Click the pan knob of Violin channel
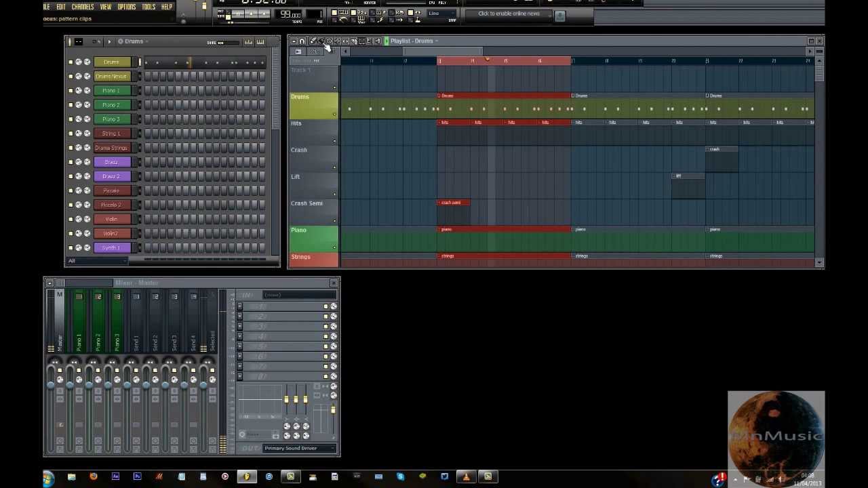Viewport: 868px width, 488px height. (79, 219)
